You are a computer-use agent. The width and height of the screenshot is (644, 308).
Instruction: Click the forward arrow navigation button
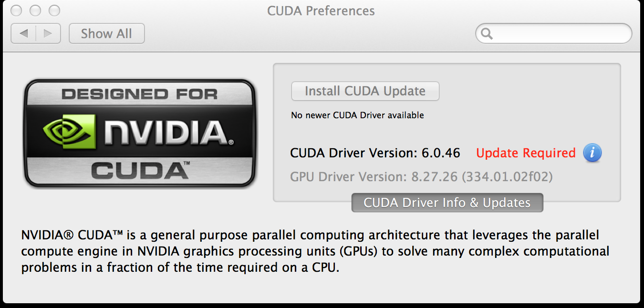[x=48, y=33]
